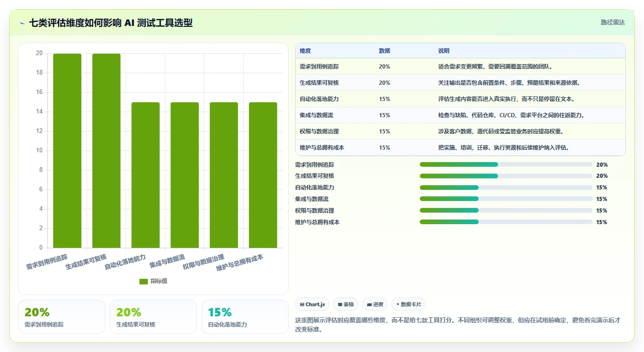This screenshot has height=352, width=644.
Task: Select 自动化落地能力 cell in the table
Action: 319,99
